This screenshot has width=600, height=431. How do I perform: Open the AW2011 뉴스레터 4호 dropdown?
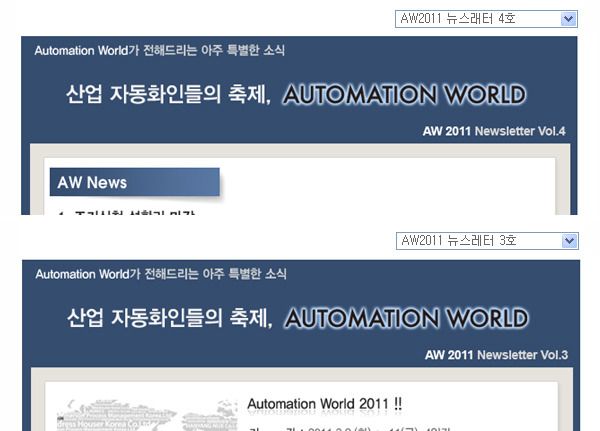[x=486, y=19]
